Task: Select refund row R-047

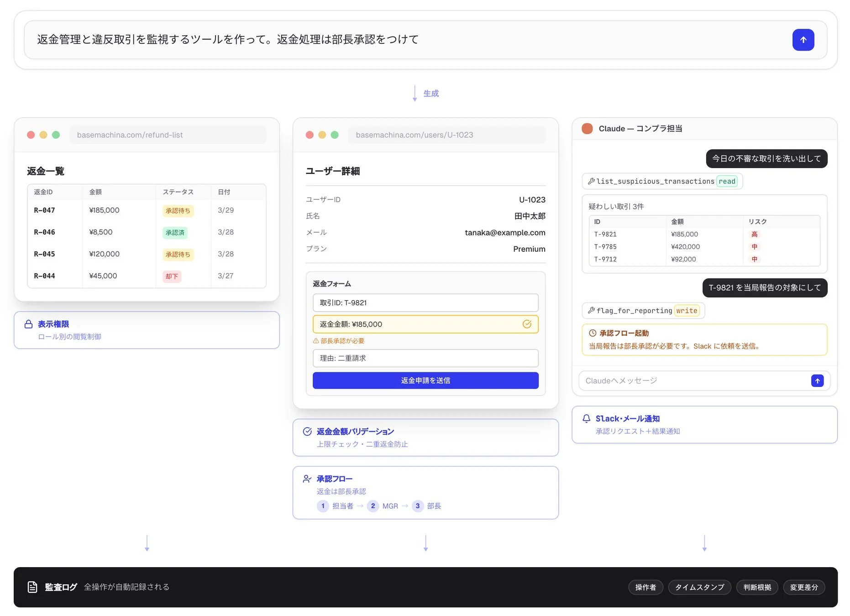Action: 147,210
